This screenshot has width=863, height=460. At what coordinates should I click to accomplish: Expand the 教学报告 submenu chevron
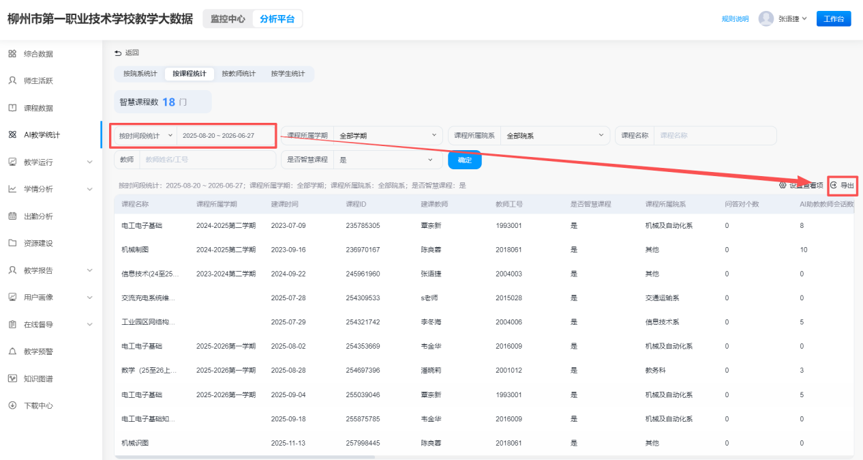pos(90,270)
